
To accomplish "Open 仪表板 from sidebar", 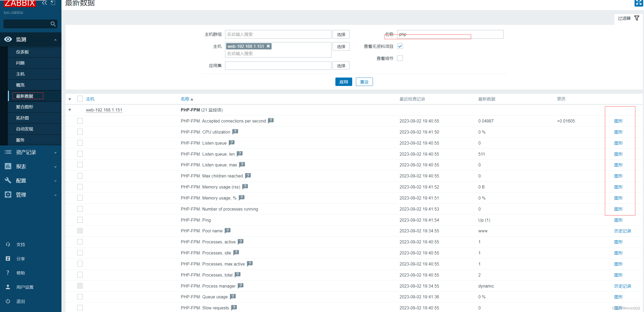I will click(x=23, y=52).
